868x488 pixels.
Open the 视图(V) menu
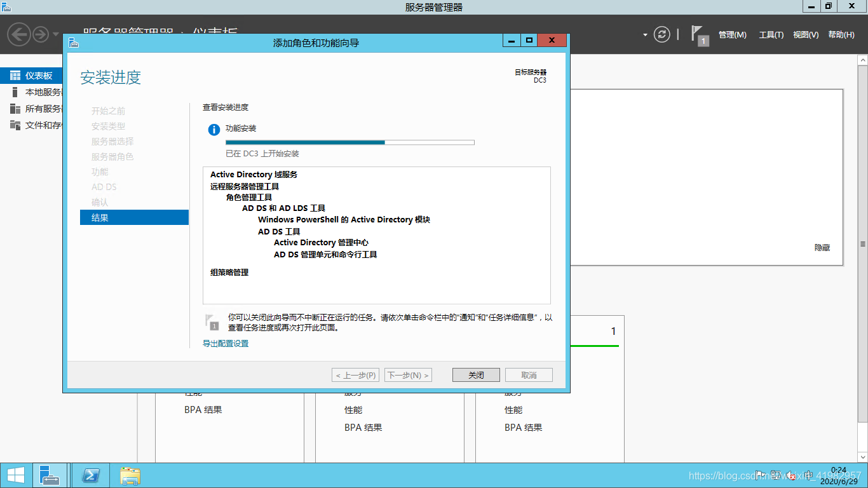coord(806,35)
